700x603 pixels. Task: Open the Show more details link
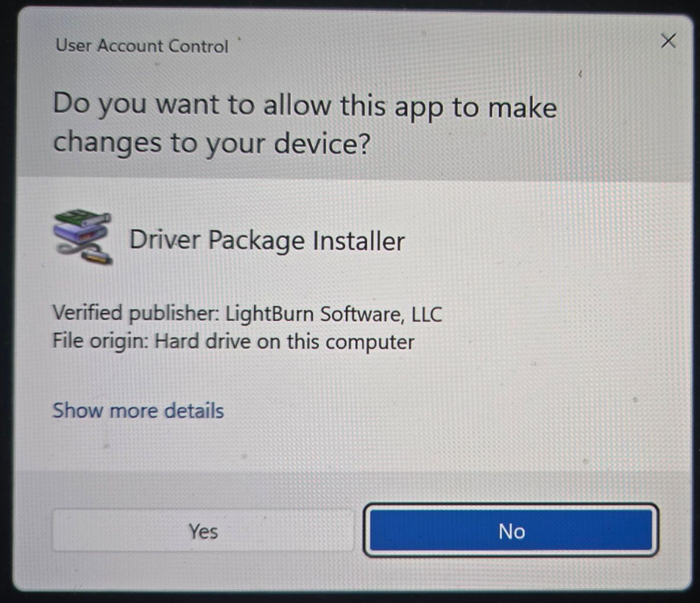138,410
